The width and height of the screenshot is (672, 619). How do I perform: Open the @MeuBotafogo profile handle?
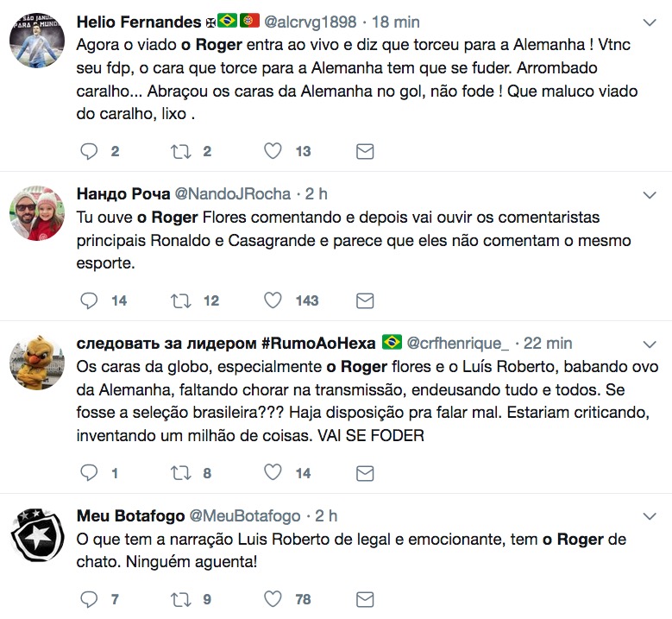click(245, 515)
